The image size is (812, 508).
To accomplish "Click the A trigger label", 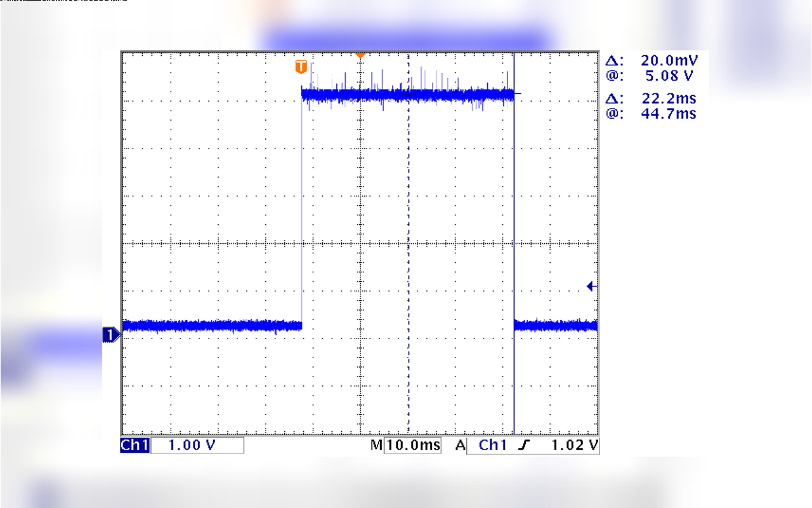I will [461, 445].
